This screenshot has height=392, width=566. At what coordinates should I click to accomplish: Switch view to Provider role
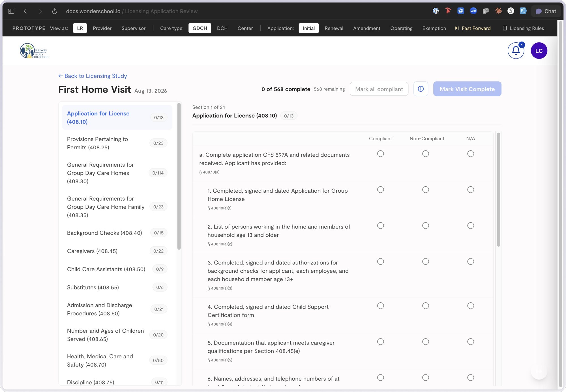102,28
